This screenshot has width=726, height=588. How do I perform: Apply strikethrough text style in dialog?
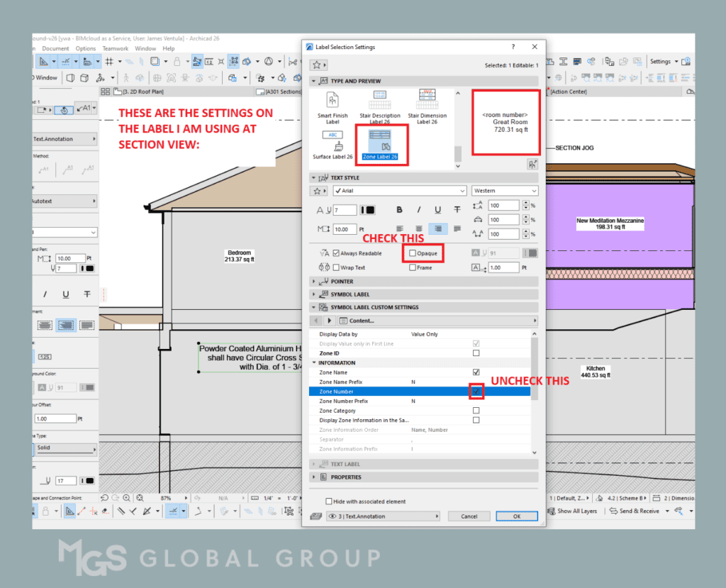coord(457,210)
